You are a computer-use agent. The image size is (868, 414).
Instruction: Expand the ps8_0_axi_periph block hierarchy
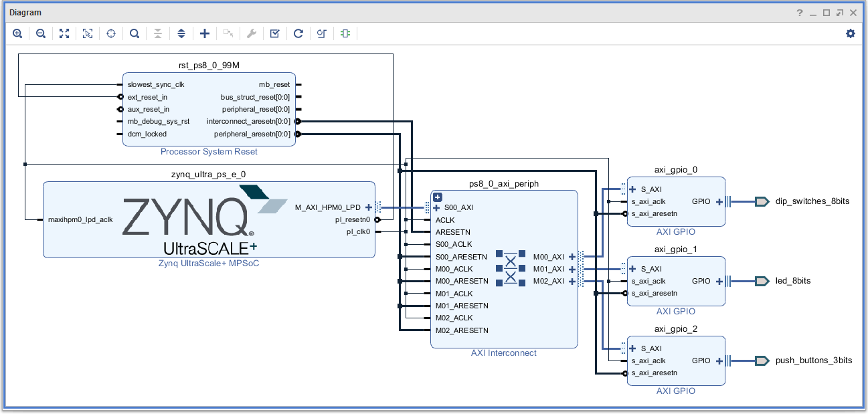438,197
